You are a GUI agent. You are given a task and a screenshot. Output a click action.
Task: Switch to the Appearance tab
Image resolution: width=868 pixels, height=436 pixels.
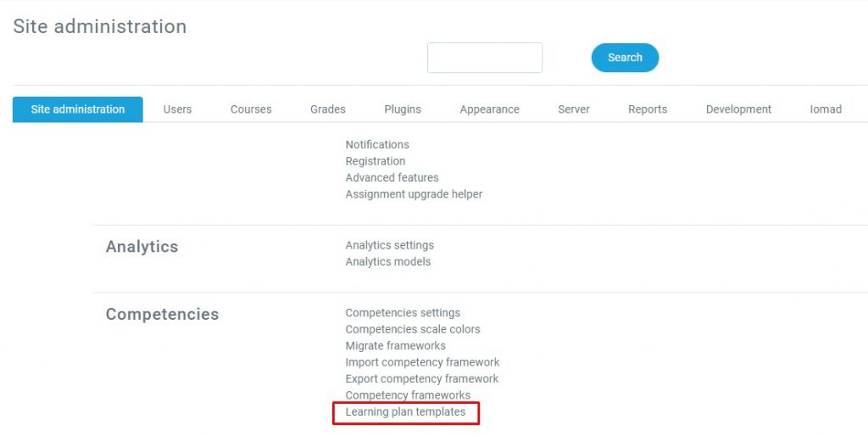tap(490, 109)
